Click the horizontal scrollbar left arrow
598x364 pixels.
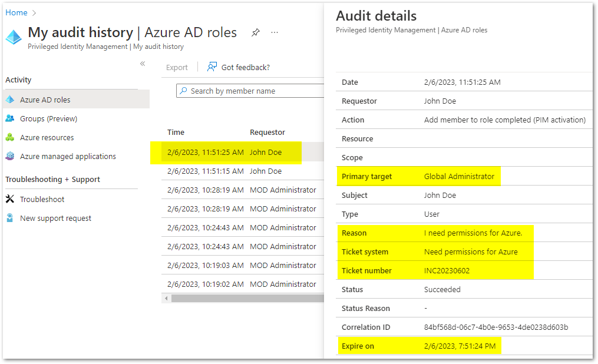pos(166,298)
